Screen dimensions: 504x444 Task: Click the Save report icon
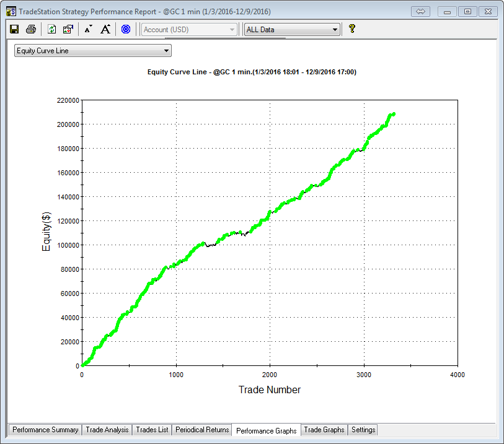[x=15, y=29]
